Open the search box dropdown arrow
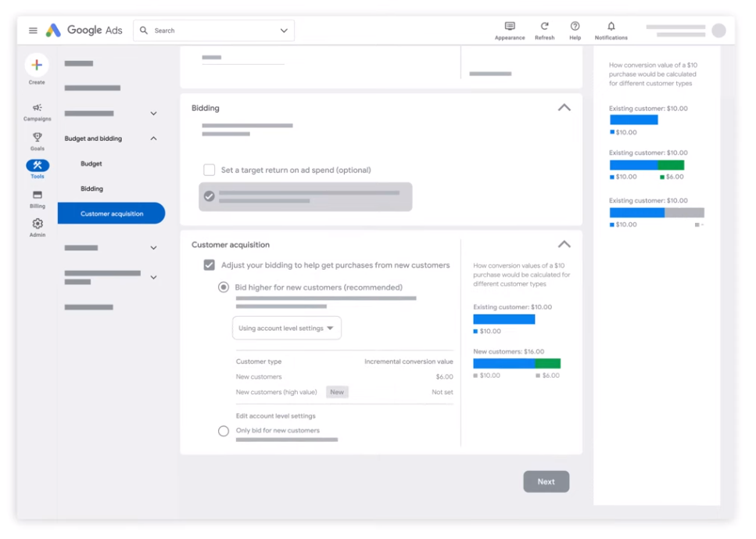756x539 pixels. coord(284,31)
